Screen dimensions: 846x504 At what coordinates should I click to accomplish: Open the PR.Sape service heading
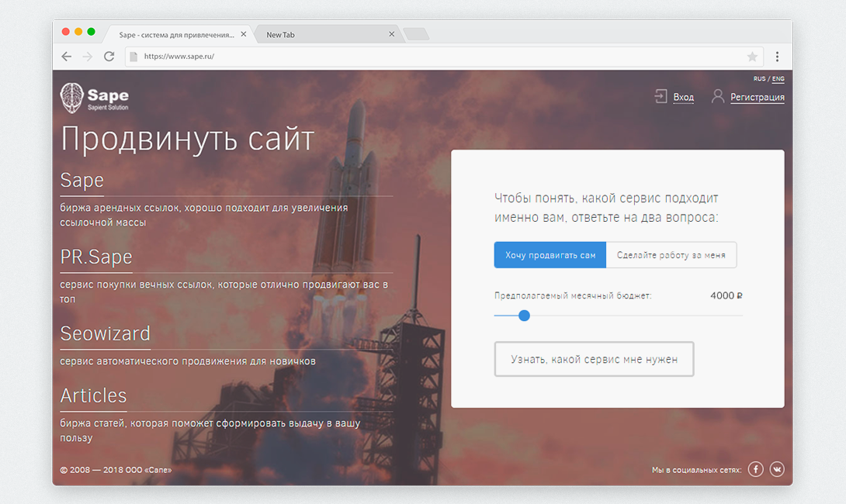click(x=96, y=257)
